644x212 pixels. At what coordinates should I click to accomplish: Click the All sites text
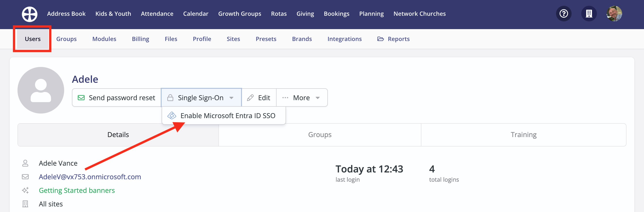point(51,204)
